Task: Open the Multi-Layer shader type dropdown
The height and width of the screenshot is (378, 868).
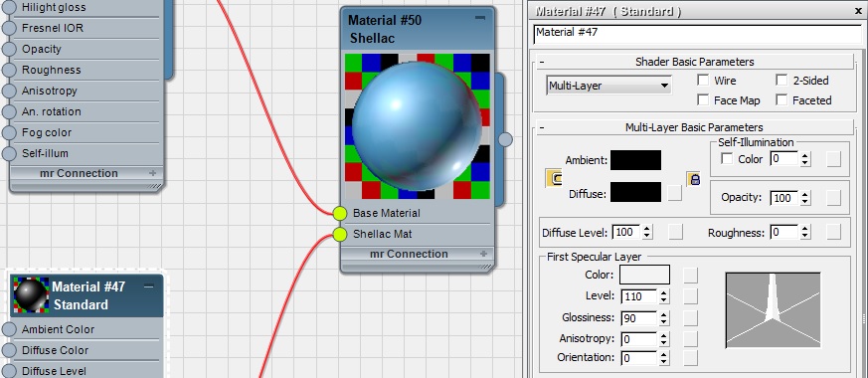Action: coord(608,86)
